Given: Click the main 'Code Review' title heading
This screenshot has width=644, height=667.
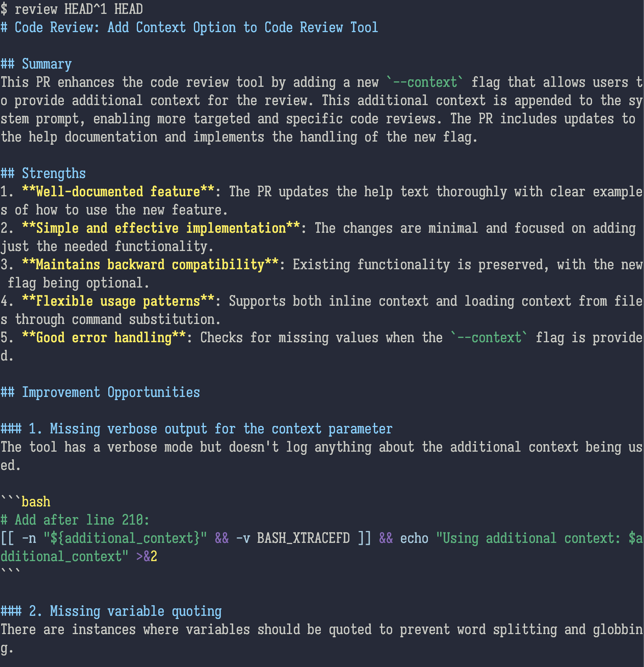Looking at the screenshot, I should coord(196,27).
